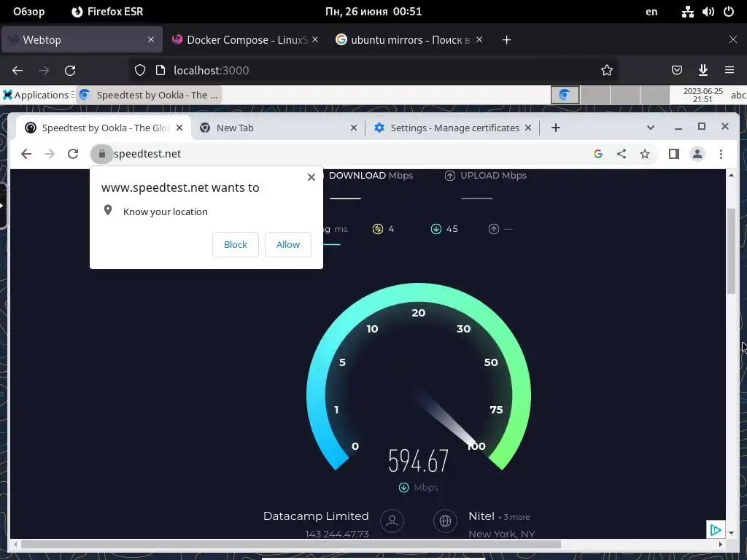Reload speedtest.net page in Chrome
This screenshot has height=560, width=747.
tap(73, 154)
